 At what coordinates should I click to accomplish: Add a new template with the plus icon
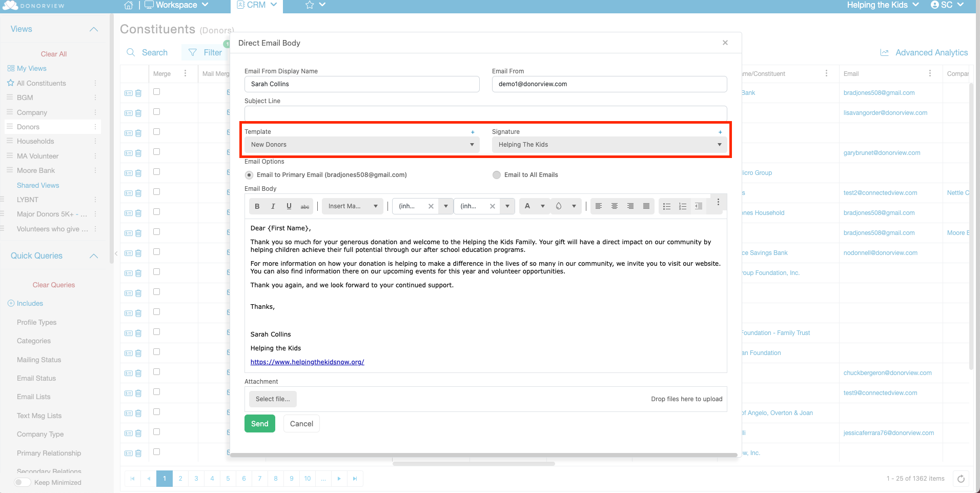pos(473,132)
